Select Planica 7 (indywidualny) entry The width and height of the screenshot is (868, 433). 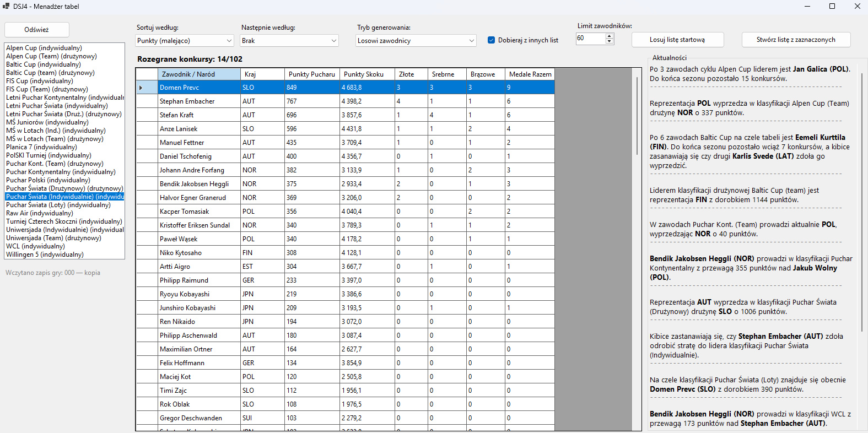click(x=64, y=147)
